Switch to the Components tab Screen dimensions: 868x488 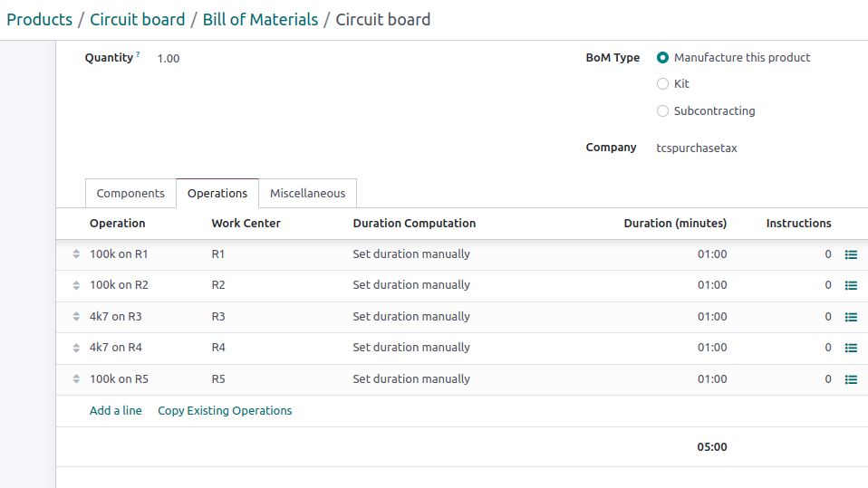pos(130,193)
